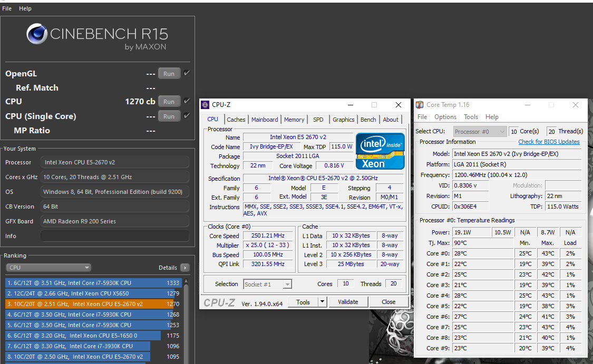Open the Select CPU Processor #0 dropdown

click(479, 131)
